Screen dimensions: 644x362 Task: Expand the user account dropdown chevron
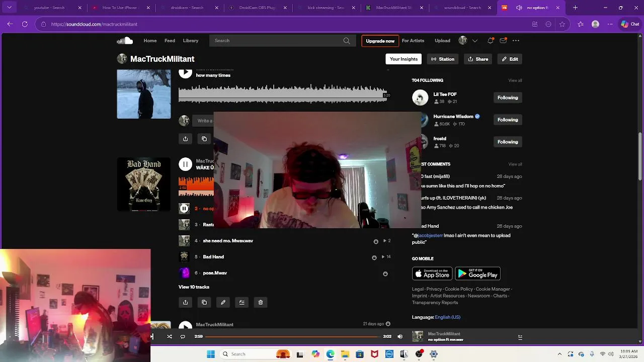474,41
